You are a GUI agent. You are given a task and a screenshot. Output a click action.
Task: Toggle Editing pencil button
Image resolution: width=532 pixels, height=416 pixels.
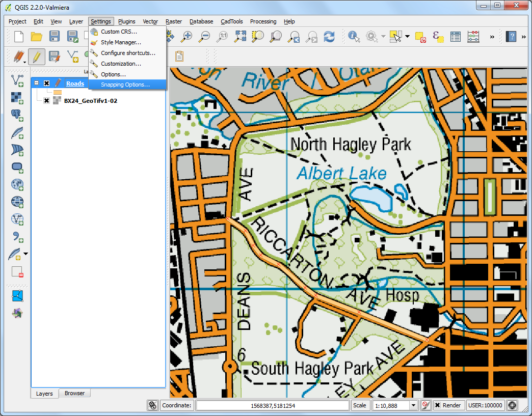point(37,57)
